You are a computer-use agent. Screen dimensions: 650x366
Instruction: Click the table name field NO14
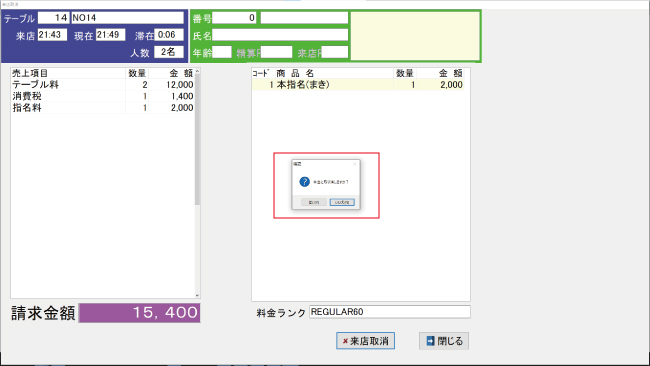pos(127,17)
